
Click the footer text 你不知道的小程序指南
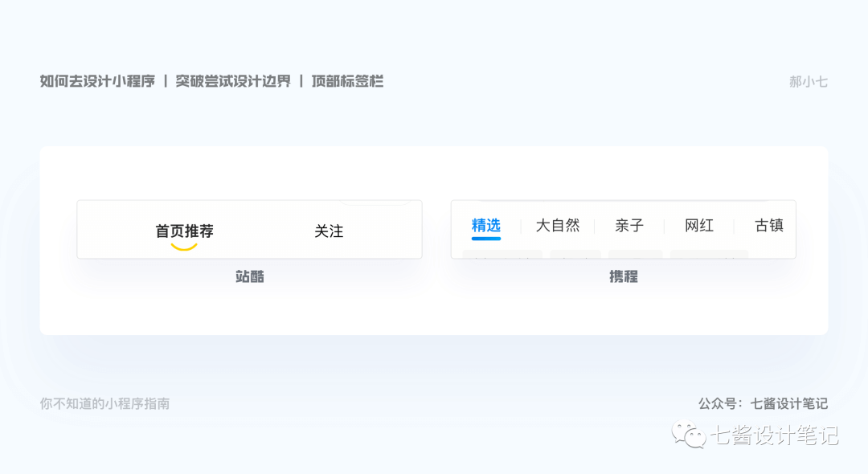point(104,404)
